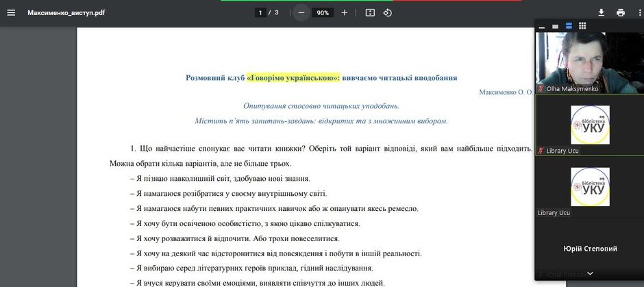Click the option about внутрішньому світі
This screenshot has width=644, height=287.
(x=228, y=193)
